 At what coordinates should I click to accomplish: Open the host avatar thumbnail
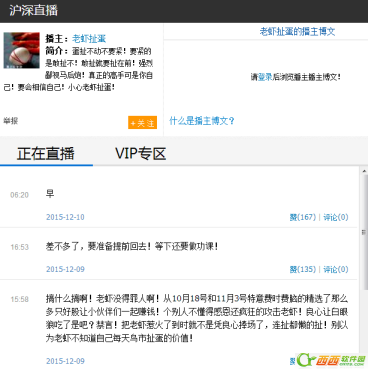pyautogui.click(x=21, y=50)
